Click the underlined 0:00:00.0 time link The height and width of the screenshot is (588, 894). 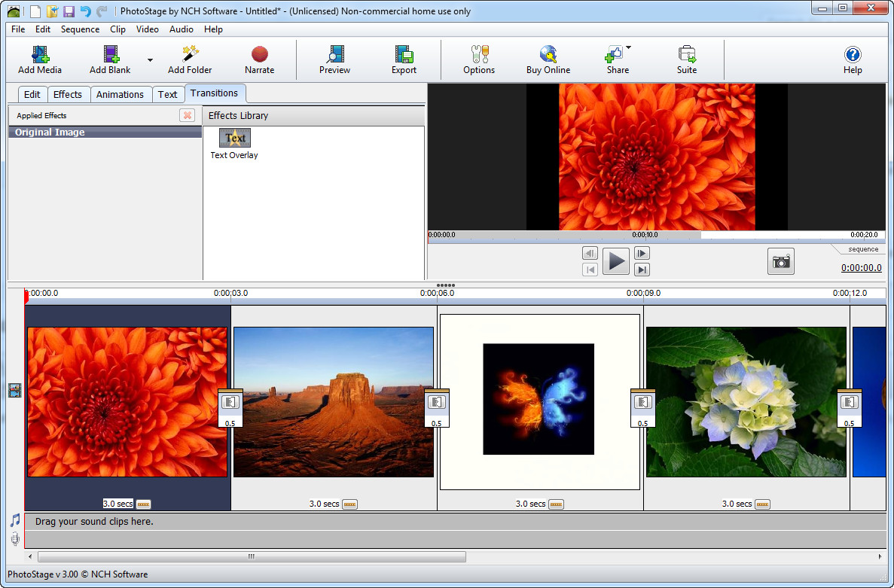(x=860, y=267)
